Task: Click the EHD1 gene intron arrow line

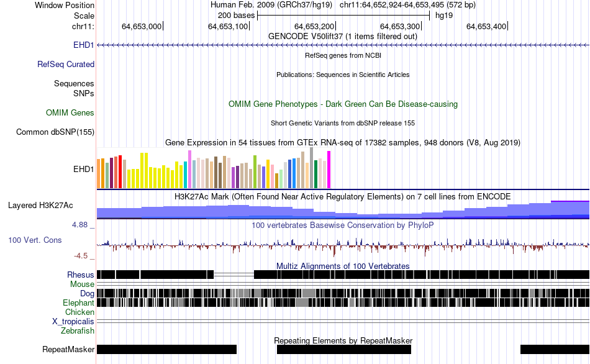Action: click(343, 45)
